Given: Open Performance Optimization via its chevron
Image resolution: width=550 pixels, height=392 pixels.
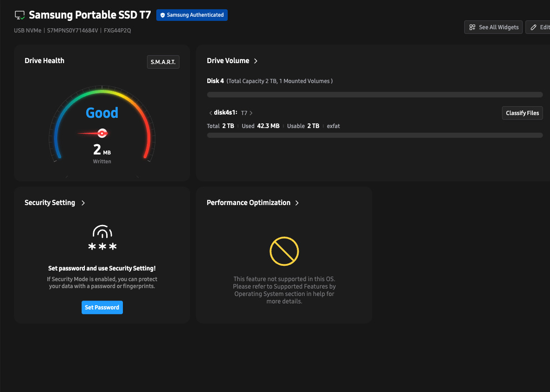Looking at the screenshot, I should point(297,203).
